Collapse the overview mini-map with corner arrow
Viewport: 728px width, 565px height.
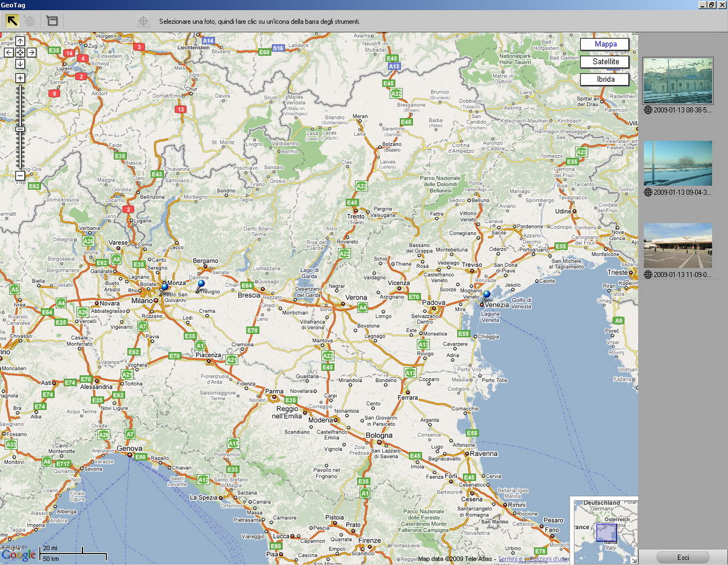634,560
